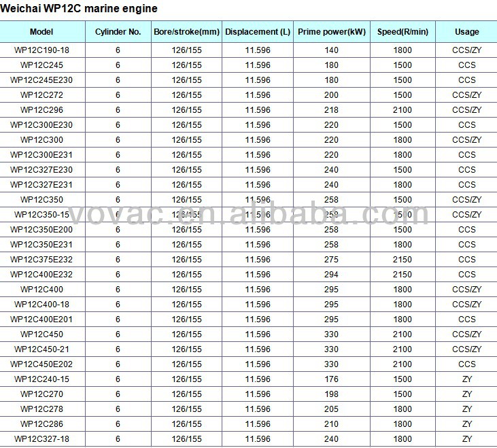The image size is (497, 448).
Task: Click the Bore/stroke(mm) column header
Action: pyautogui.click(x=187, y=32)
